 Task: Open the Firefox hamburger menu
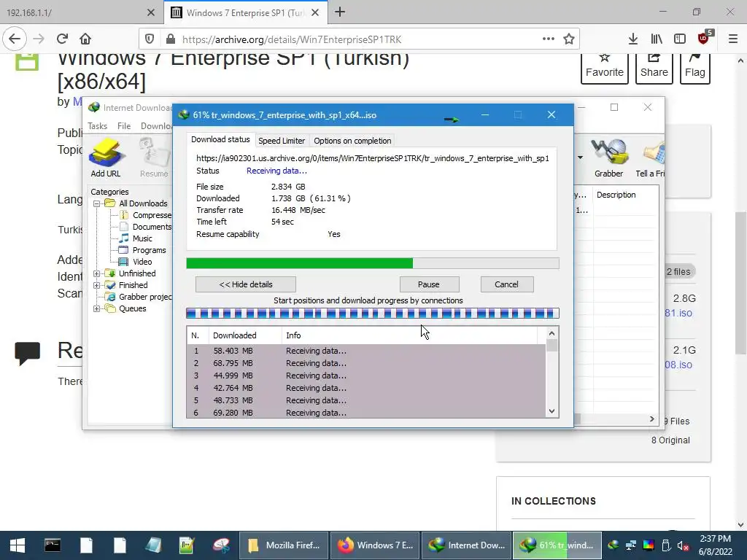pos(733,39)
